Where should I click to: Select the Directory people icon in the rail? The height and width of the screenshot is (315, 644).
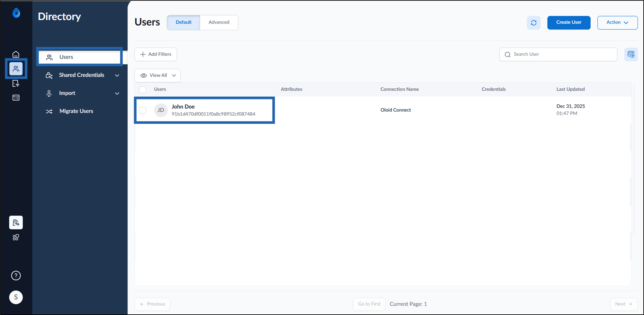click(16, 69)
